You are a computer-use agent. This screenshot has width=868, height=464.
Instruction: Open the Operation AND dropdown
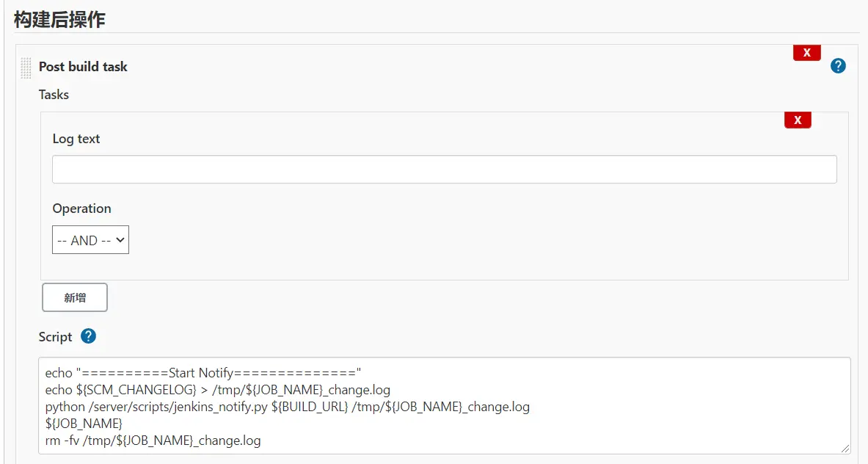click(90, 240)
